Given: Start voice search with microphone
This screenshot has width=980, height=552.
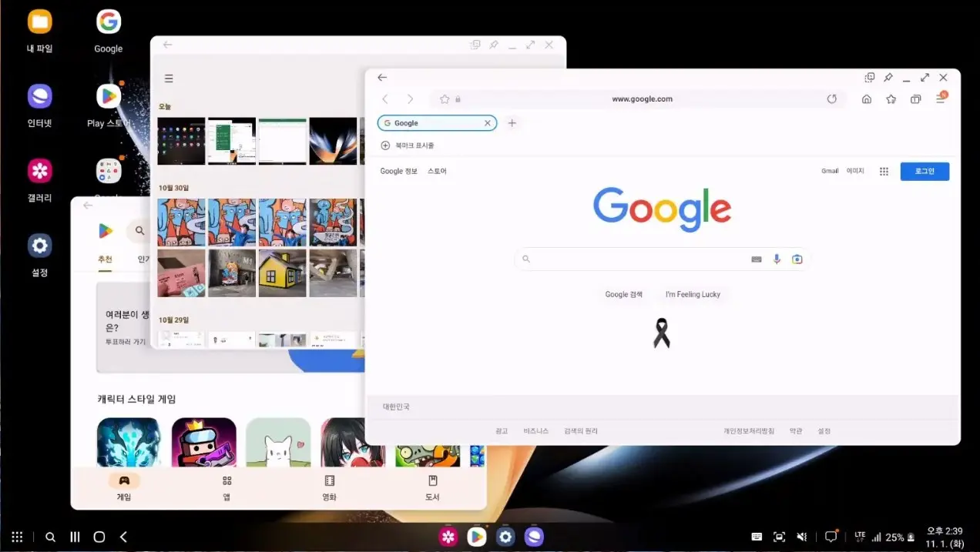Looking at the screenshot, I should (777, 259).
